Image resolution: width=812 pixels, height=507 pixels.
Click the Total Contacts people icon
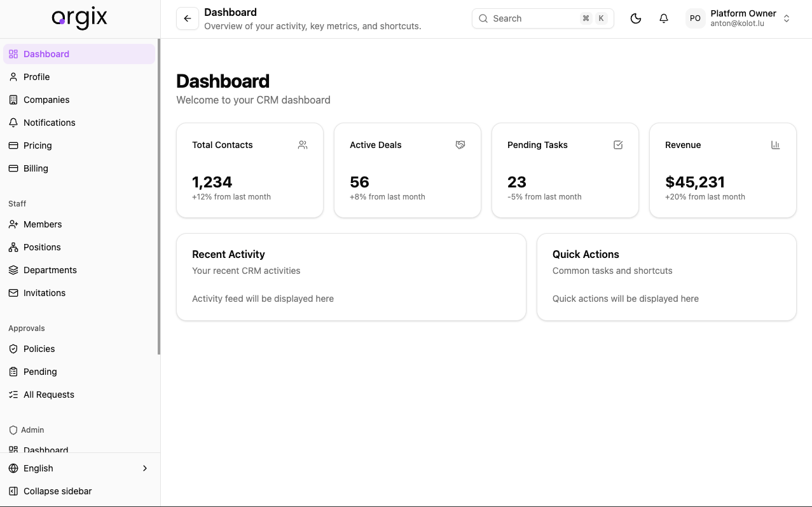pyautogui.click(x=303, y=145)
